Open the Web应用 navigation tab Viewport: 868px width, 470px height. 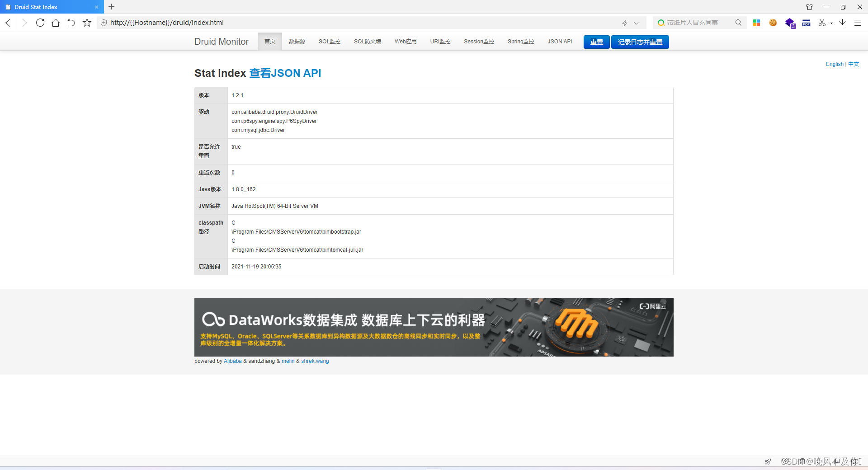406,42
